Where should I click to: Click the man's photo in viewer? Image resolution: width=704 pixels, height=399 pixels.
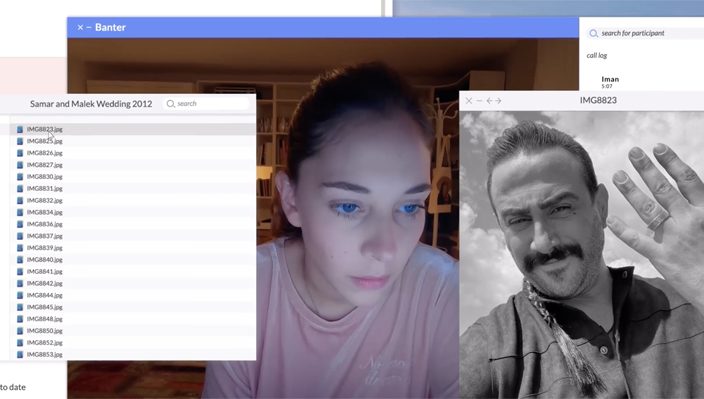tap(581, 255)
